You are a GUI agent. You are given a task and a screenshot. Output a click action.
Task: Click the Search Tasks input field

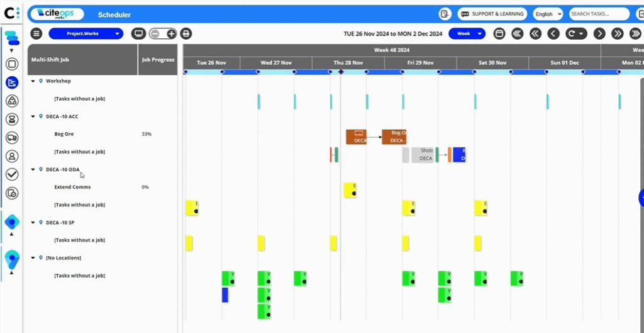pos(598,14)
